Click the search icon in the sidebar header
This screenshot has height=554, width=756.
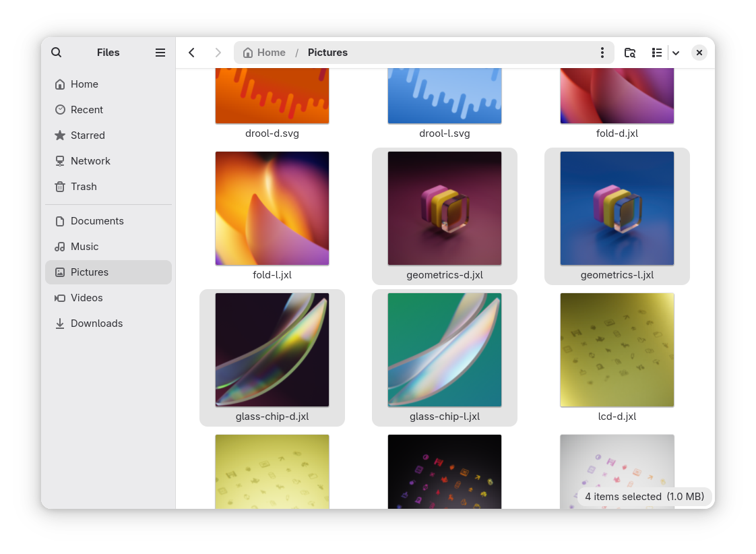[x=57, y=53]
